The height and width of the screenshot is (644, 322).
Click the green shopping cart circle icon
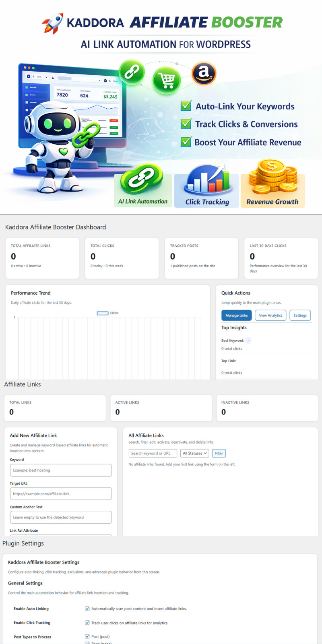point(166,80)
